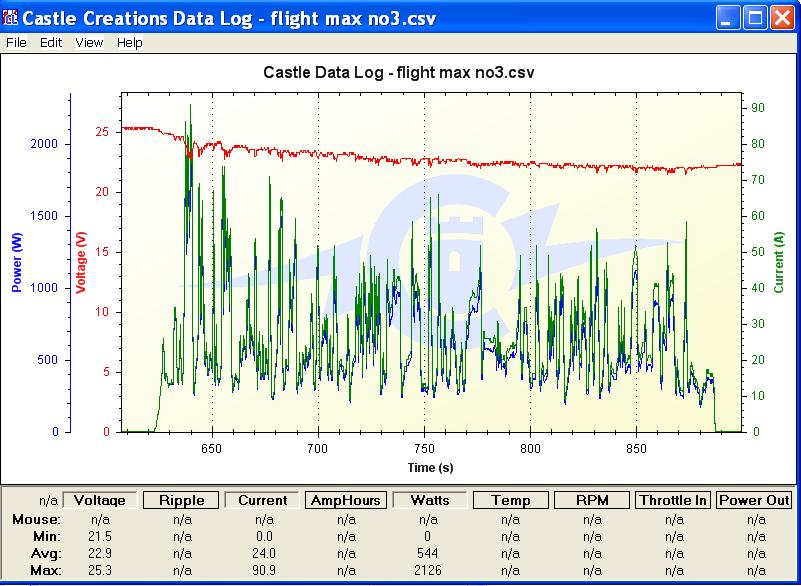Toggle the Temp data series button
This screenshot has height=586, width=801.
point(511,500)
